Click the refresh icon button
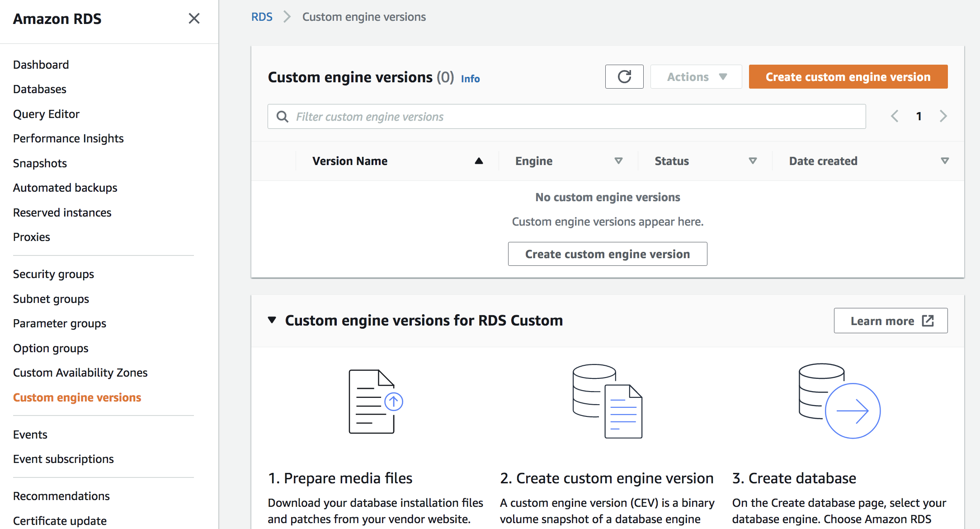This screenshot has height=529, width=980. pyautogui.click(x=624, y=77)
